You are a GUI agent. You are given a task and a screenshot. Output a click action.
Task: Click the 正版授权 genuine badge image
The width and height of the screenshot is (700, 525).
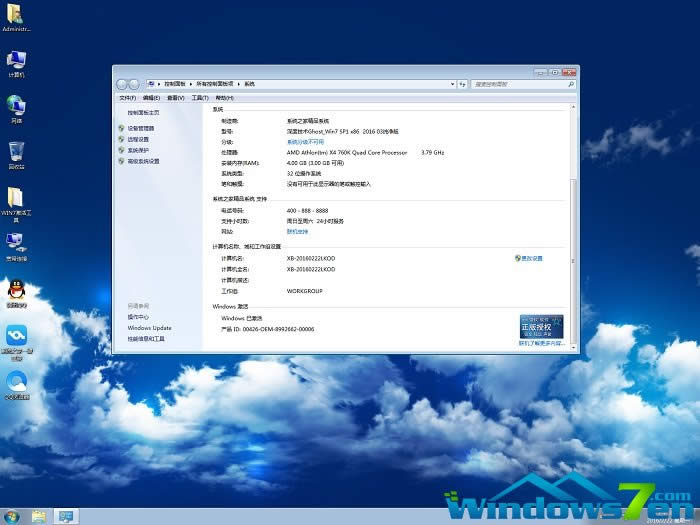(x=542, y=325)
